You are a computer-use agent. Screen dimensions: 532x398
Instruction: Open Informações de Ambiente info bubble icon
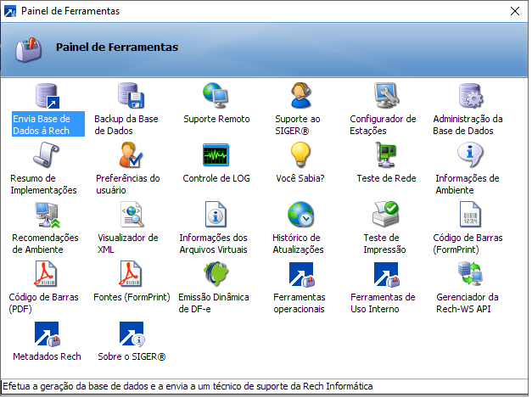(x=470, y=155)
